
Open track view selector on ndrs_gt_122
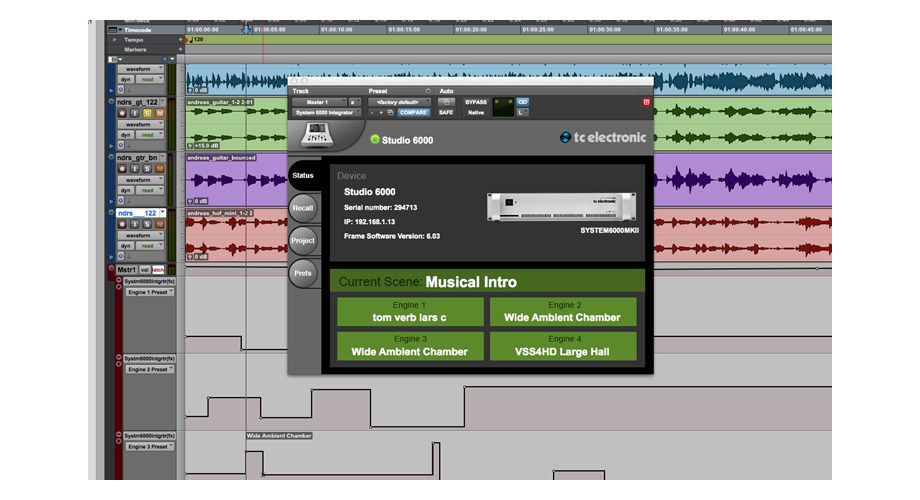pos(141,124)
